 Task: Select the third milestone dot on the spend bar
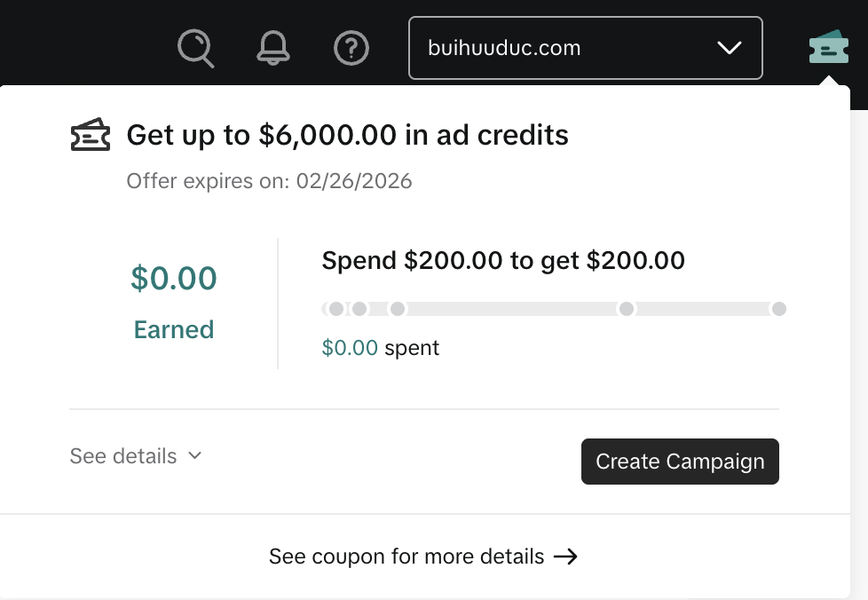coord(398,309)
